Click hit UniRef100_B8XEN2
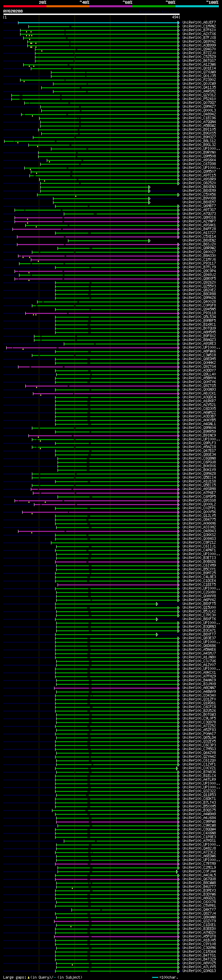This screenshot has width=222, height=980. pyautogui.click(x=199, y=241)
